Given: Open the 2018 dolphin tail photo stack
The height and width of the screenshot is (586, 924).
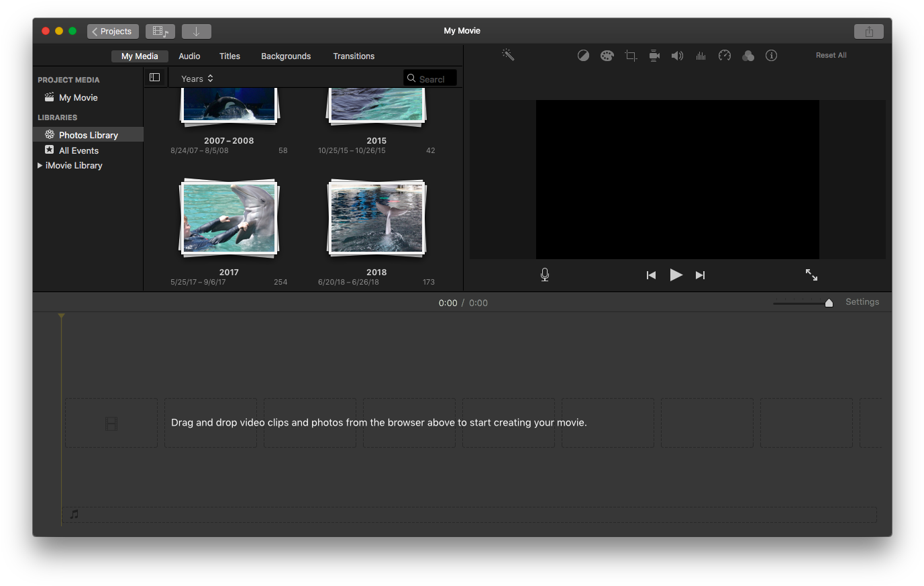Looking at the screenshot, I should coord(376,218).
